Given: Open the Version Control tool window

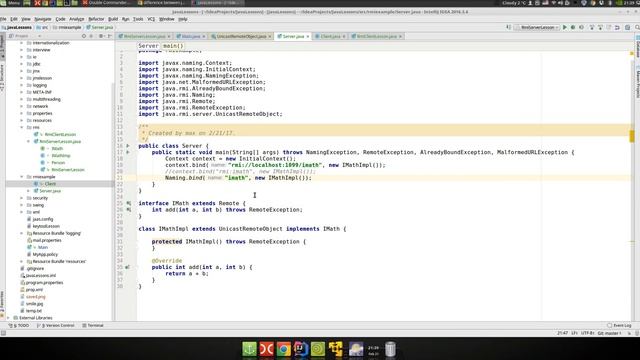Looking at the screenshot, I should 56,325.
